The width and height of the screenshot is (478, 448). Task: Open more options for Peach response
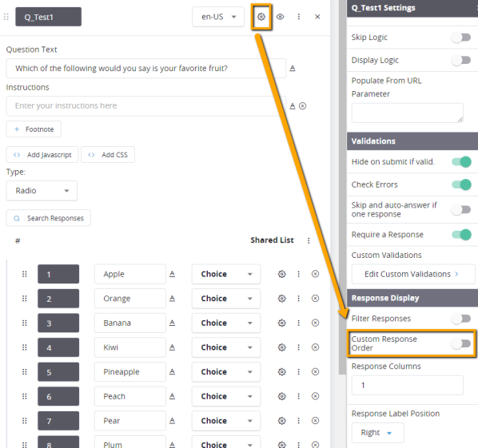[x=299, y=396]
